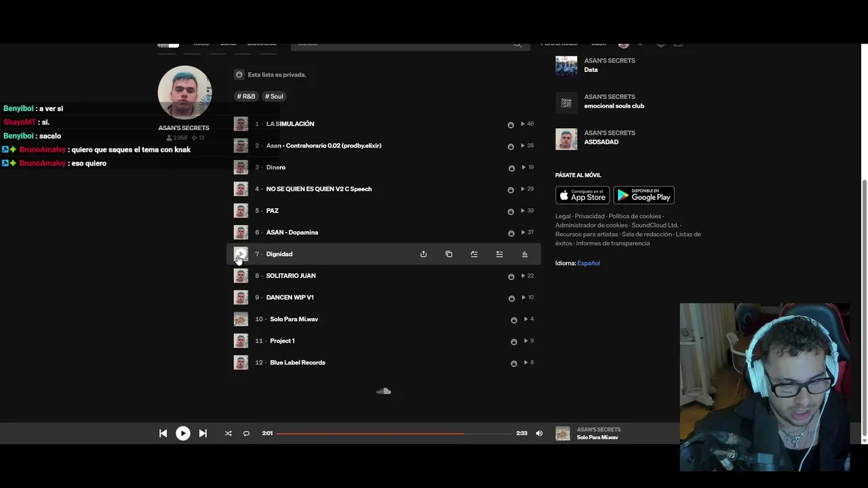Share the Dignidad track
868x488 pixels.
coord(423,254)
